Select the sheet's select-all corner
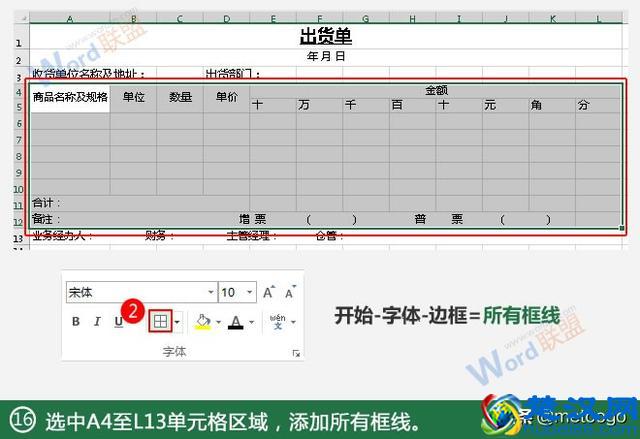The height and width of the screenshot is (439, 640). [x=22, y=18]
